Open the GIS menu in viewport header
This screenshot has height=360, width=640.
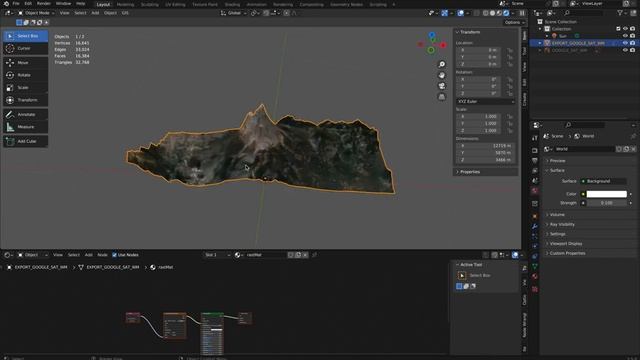coord(125,13)
